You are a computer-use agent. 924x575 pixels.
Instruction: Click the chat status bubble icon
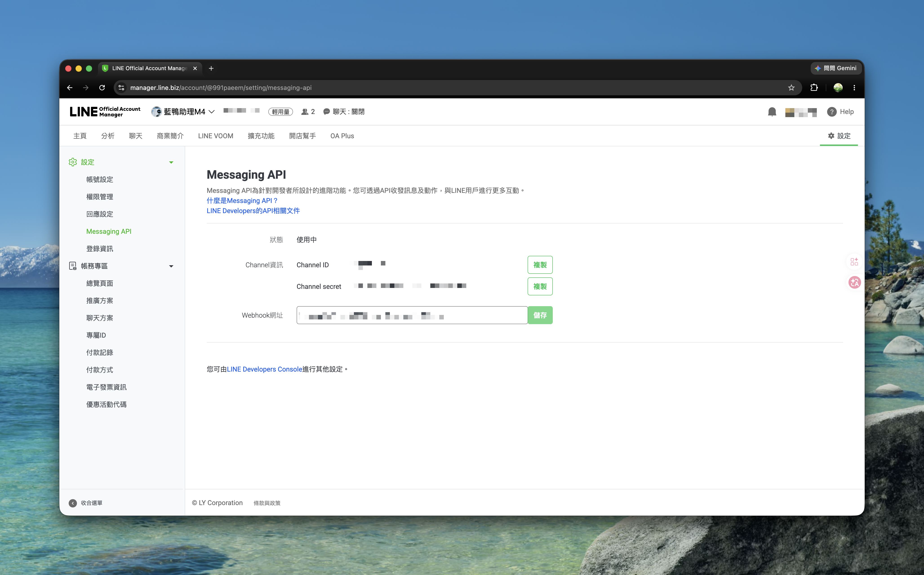tap(326, 112)
